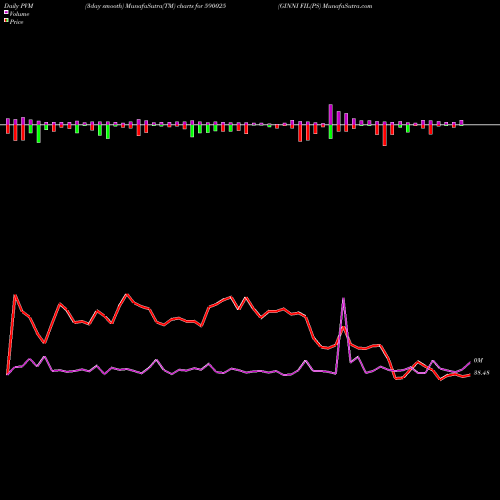Select the 'Volume' legend label
Viewport: 500px width, 500px height.
pos(19,14)
